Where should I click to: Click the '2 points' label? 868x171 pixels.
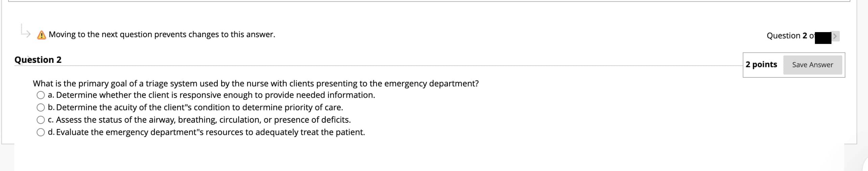pos(761,65)
